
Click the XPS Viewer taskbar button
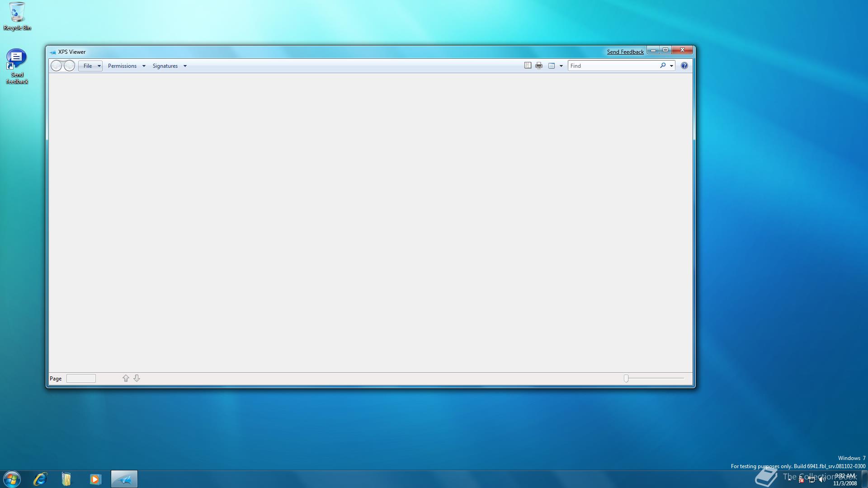click(124, 479)
